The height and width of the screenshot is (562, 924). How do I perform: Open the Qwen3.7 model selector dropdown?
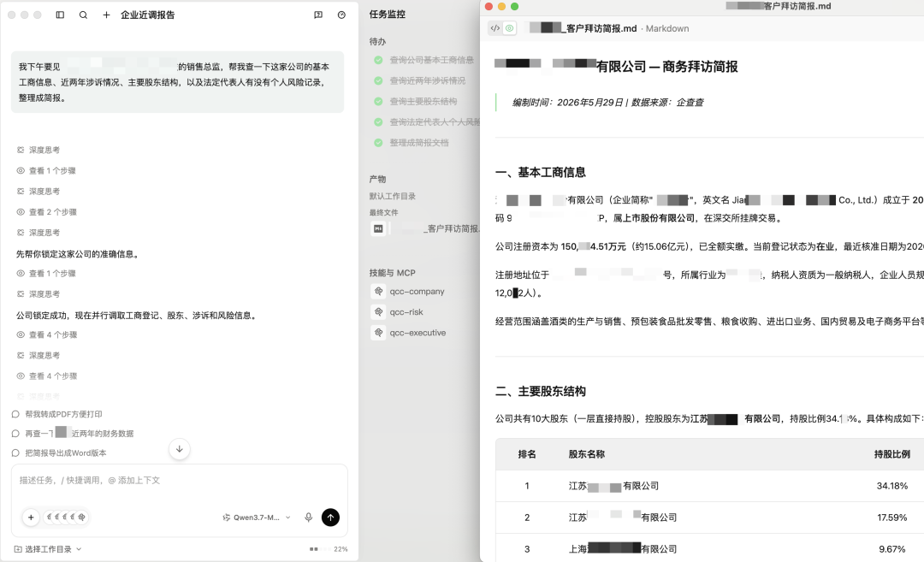(x=257, y=518)
